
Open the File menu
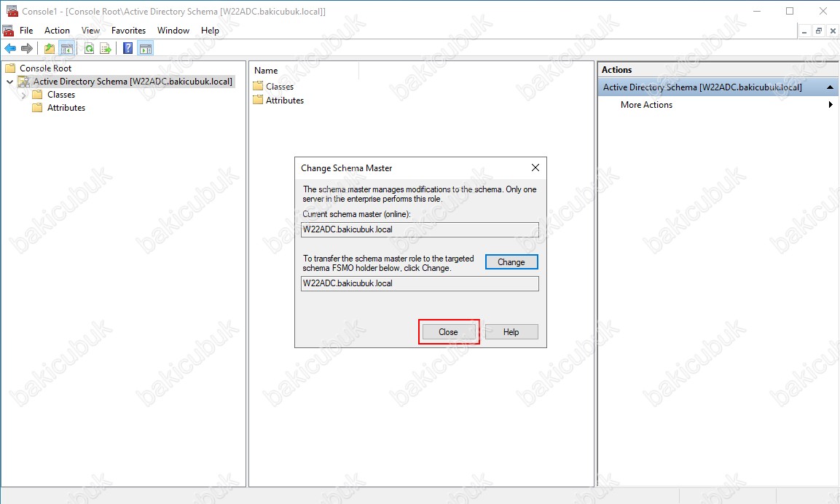(26, 31)
